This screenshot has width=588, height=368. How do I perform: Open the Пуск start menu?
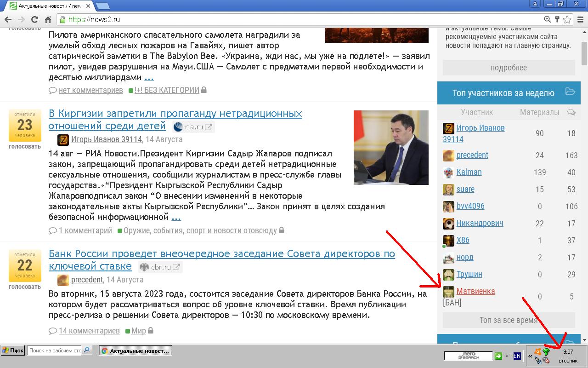(x=13, y=351)
